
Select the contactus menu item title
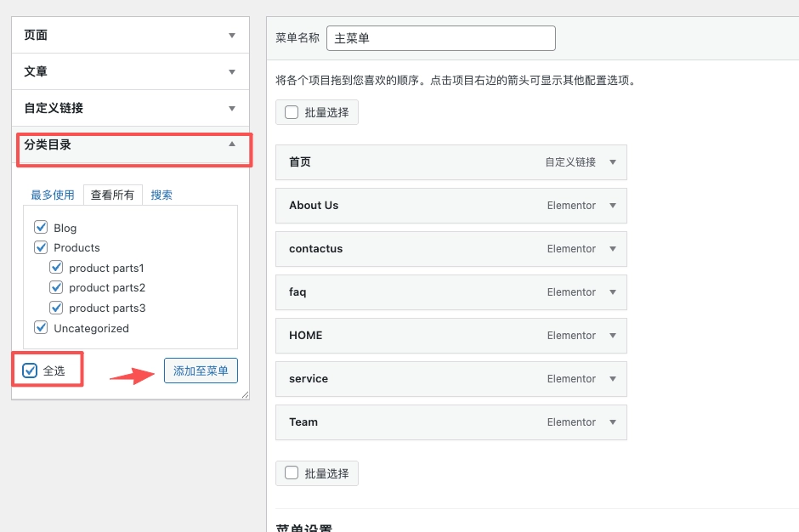(315, 249)
